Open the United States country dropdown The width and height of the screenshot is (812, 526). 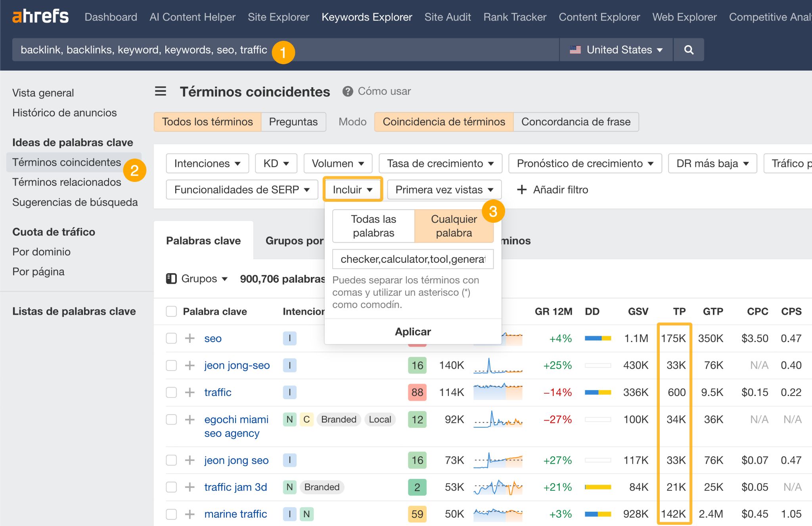(616, 50)
